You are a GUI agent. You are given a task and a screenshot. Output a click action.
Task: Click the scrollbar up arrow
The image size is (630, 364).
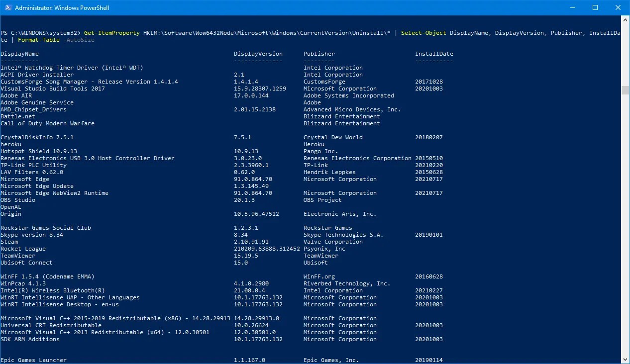pyautogui.click(x=625, y=20)
